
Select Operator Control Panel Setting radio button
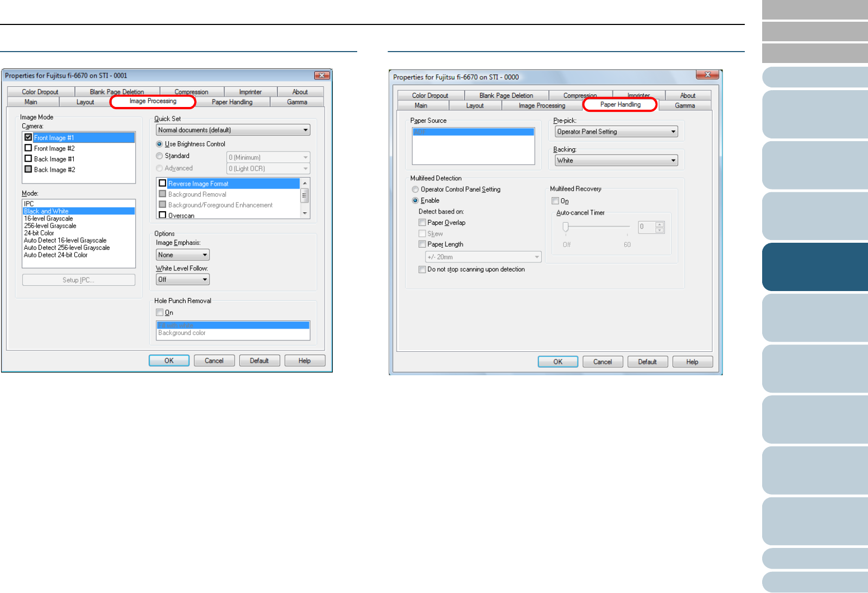415,190
